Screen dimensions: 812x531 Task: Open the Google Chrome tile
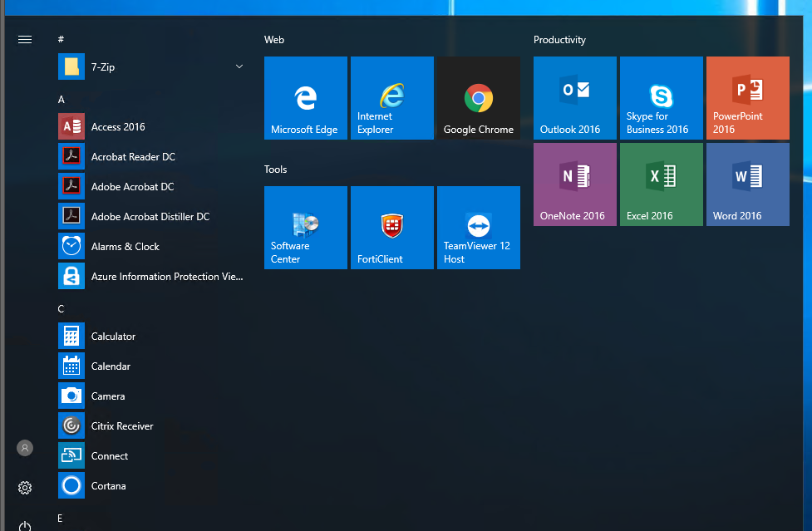coord(478,98)
